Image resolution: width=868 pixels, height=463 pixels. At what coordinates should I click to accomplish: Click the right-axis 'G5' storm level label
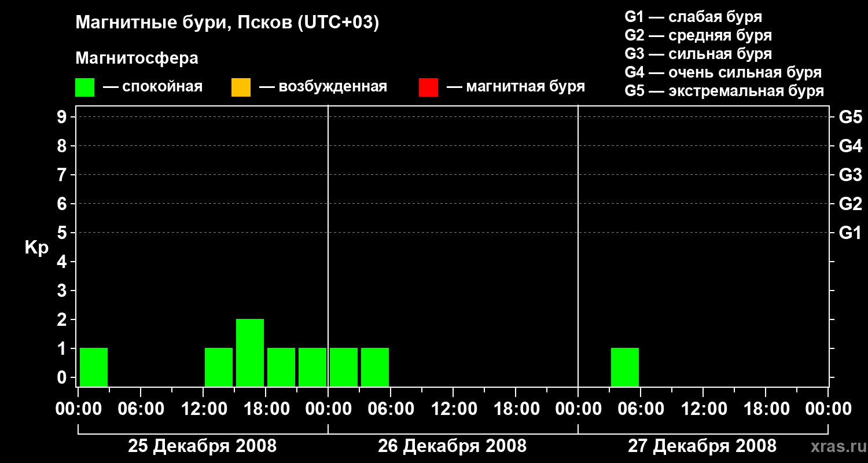click(850, 117)
